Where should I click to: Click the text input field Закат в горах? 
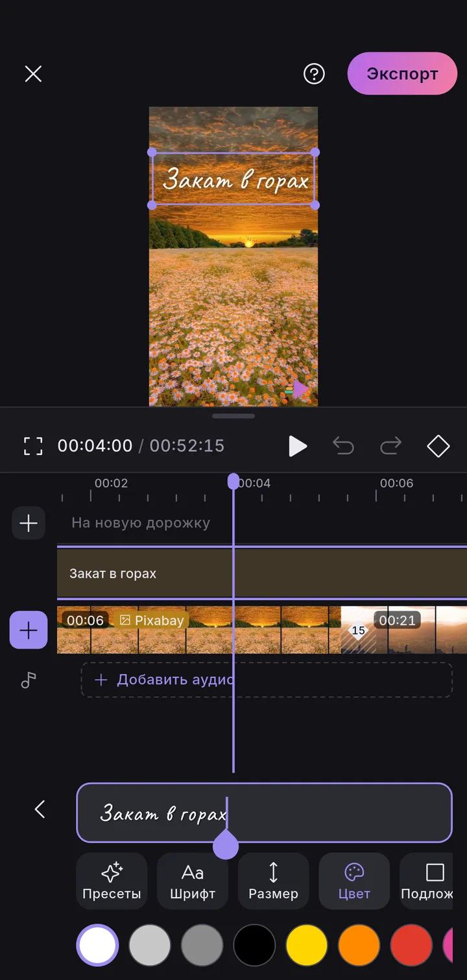pyautogui.click(x=264, y=813)
